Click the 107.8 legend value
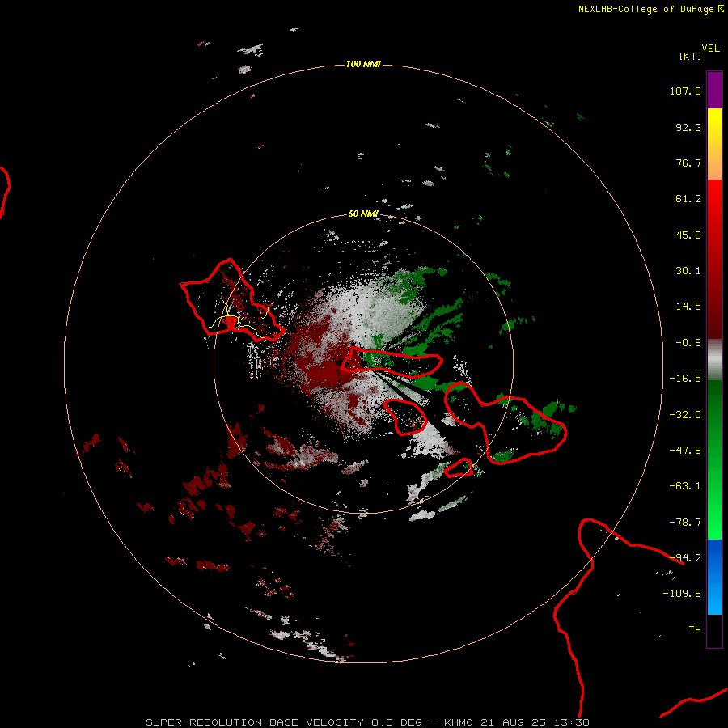 [685, 91]
